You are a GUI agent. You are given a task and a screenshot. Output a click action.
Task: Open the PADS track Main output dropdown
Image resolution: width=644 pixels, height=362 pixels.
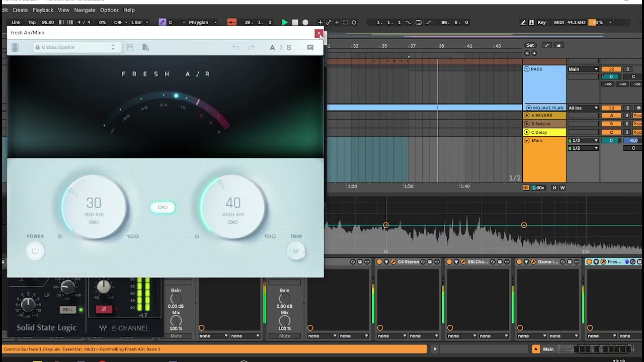pyautogui.click(x=583, y=69)
